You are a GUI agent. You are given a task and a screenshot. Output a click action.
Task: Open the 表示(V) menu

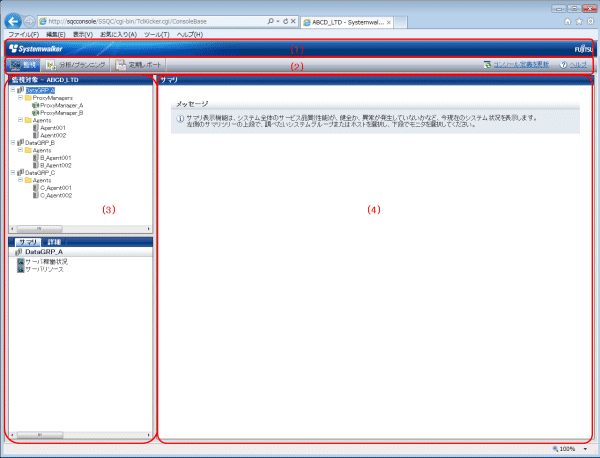click(83, 34)
